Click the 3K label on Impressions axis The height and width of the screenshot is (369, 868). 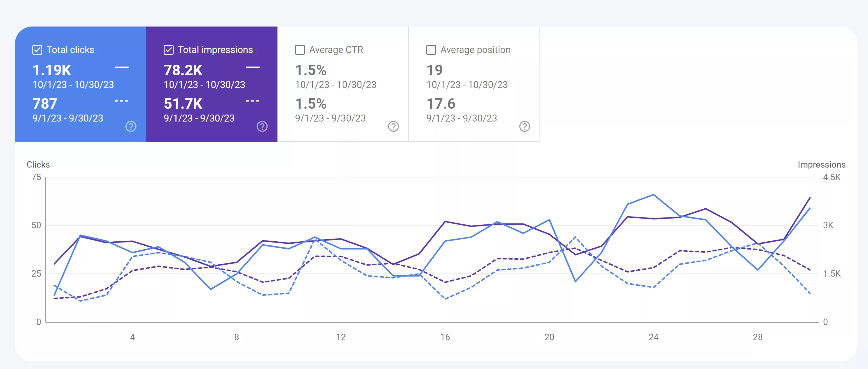pyautogui.click(x=828, y=225)
